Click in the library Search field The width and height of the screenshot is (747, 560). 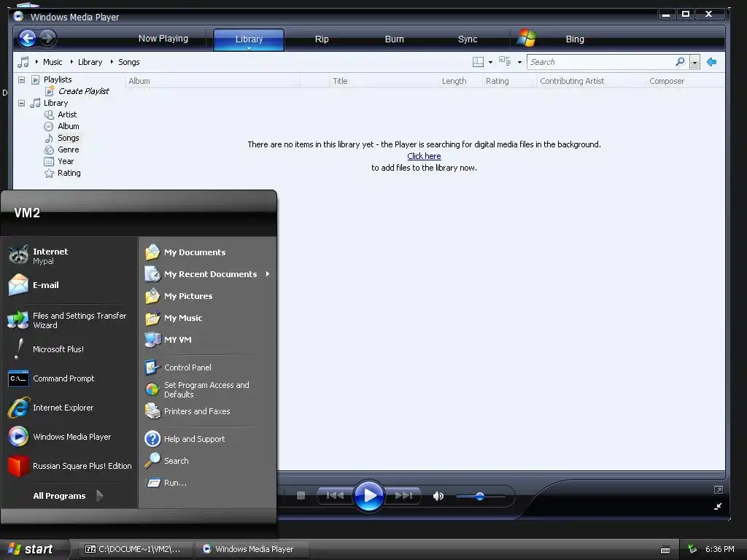[600, 62]
